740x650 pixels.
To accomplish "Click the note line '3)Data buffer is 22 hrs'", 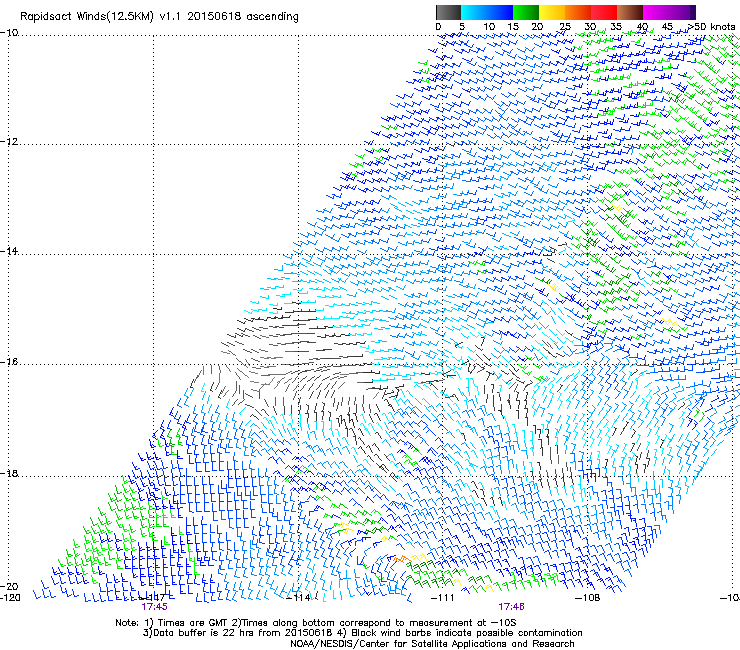I will [362, 633].
